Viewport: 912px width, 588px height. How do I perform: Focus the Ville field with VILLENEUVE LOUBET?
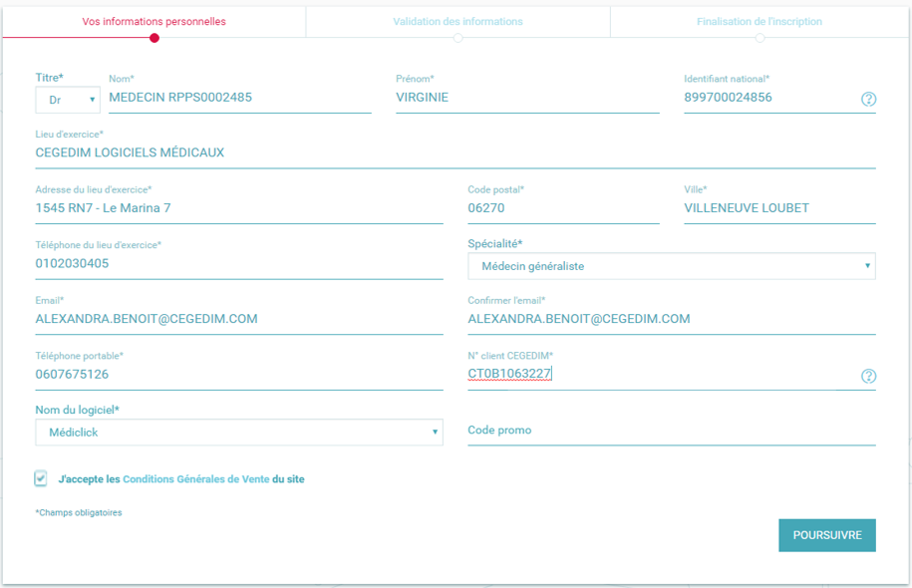pos(778,208)
